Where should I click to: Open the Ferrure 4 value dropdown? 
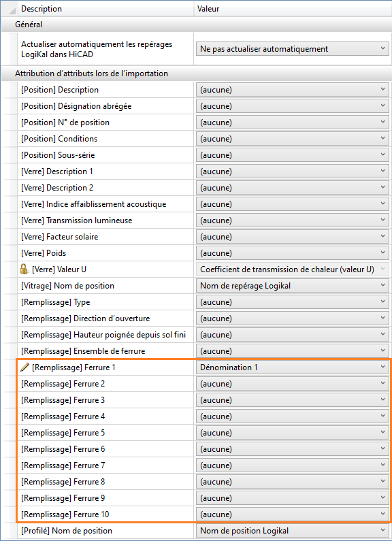292,416
